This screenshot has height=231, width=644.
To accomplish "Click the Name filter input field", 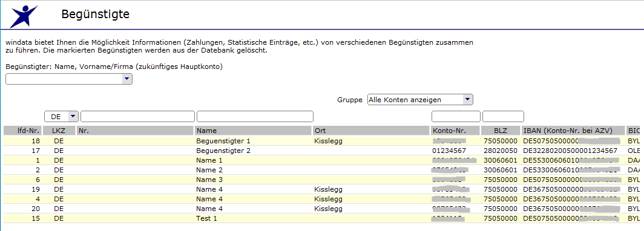I will (x=255, y=117).
